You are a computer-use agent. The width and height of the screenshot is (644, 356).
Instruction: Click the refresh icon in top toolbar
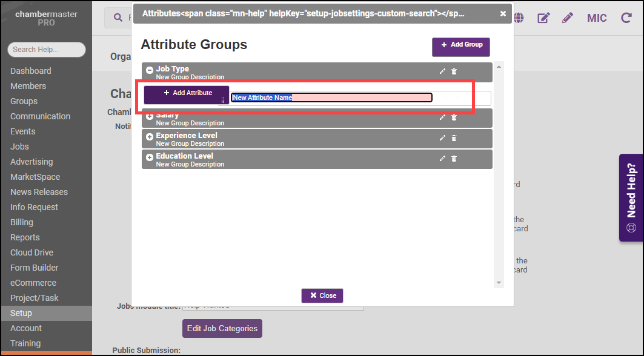(x=626, y=18)
